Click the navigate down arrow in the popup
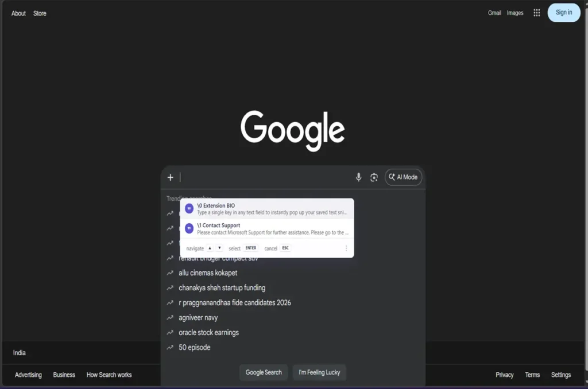This screenshot has height=389, width=588. [218, 248]
